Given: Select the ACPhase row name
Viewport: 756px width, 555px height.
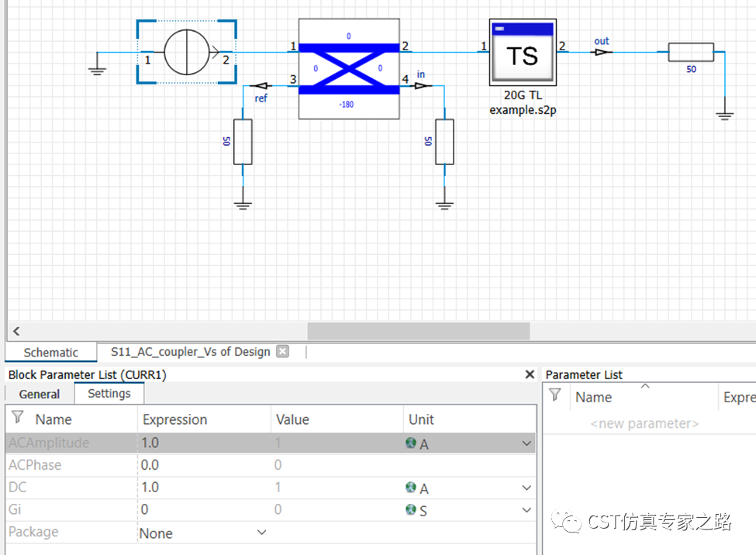Looking at the screenshot, I should (x=35, y=465).
